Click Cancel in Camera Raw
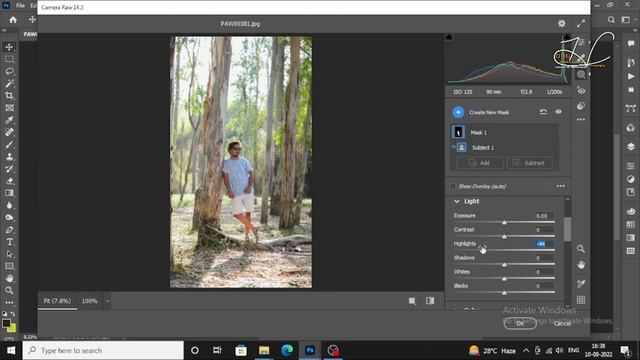The image size is (640, 360). (562, 323)
